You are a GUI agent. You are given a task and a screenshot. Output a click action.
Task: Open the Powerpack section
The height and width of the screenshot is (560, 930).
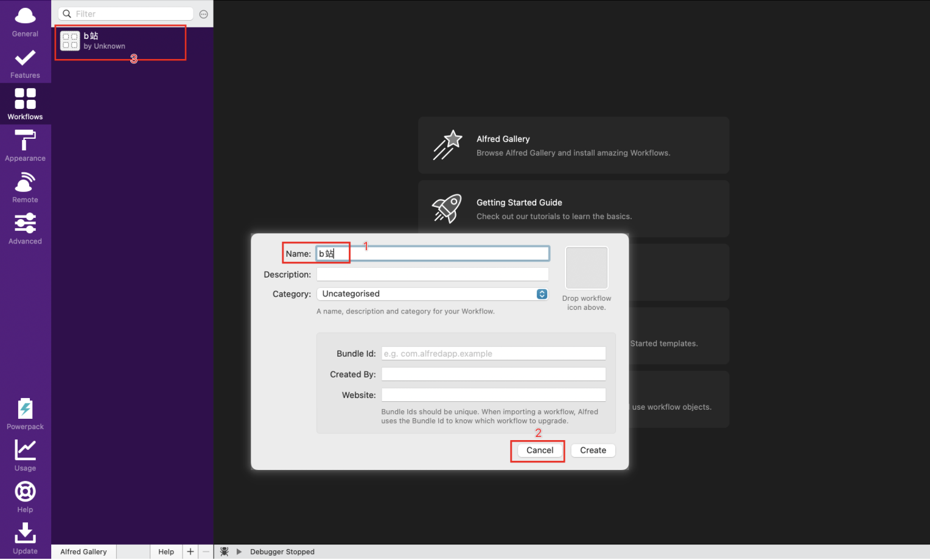pos(25,414)
